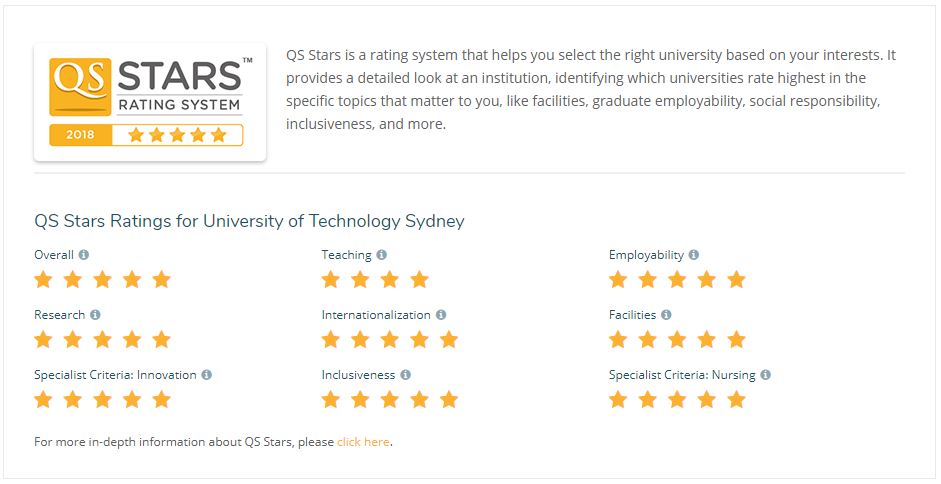The width and height of the screenshot is (941, 484).
Task: Click the Overall rating label
Action: click(54, 255)
